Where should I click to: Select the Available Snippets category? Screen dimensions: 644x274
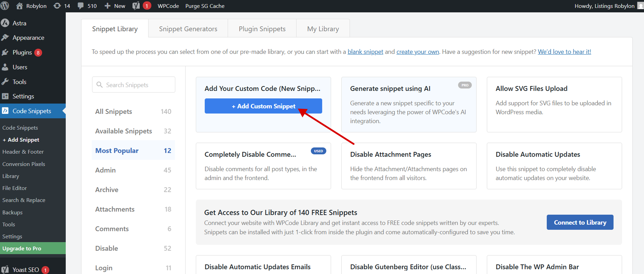coord(133,131)
